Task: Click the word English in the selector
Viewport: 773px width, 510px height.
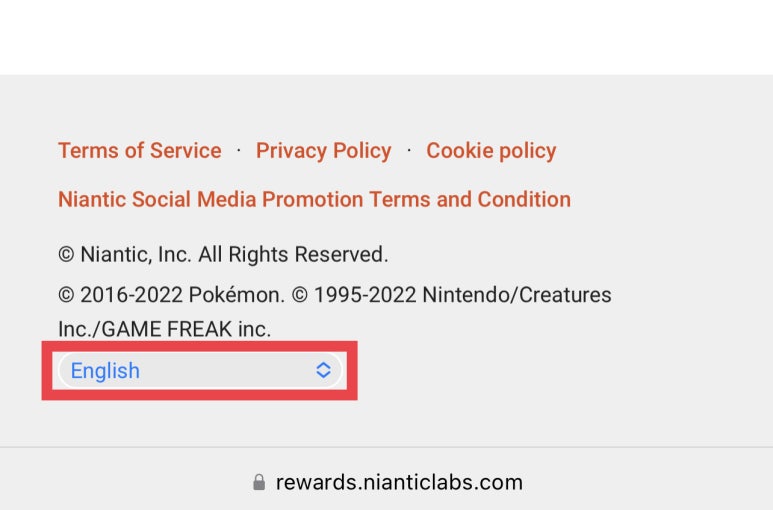Action: click(x=105, y=371)
